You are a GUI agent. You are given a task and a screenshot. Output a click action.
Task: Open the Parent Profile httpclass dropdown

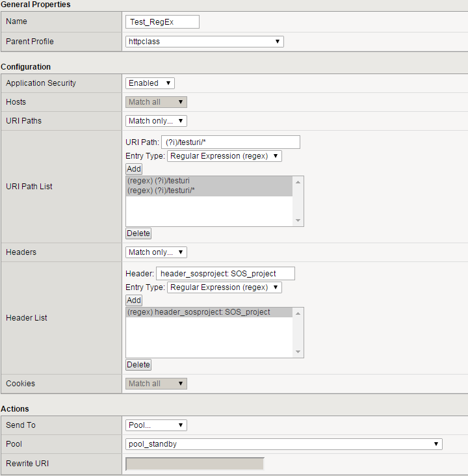(x=204, y=42)
